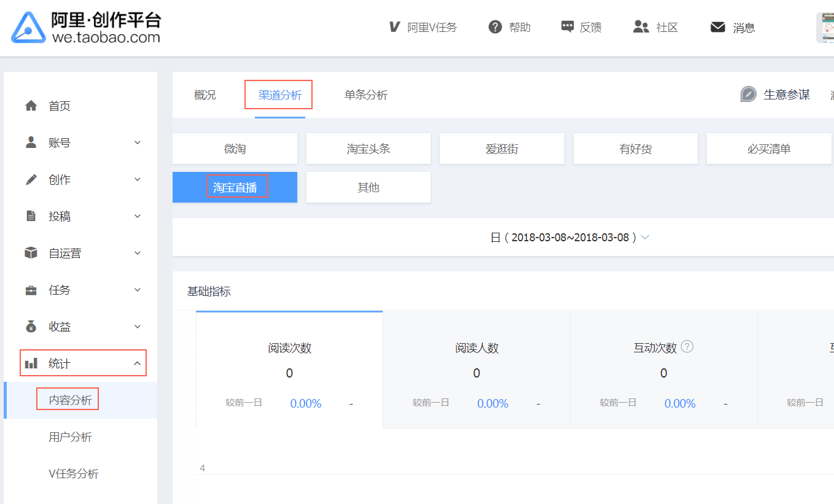The image size is (834, 504).
Task: Expand the 自运营 menu chevron
Action: tap(138, 253)
